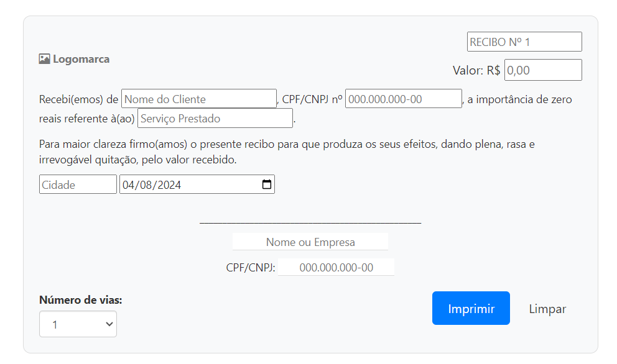This screenshot has width=617, height=364.
Task: Click the Nome do Cliente field
Action: [198, 98]
